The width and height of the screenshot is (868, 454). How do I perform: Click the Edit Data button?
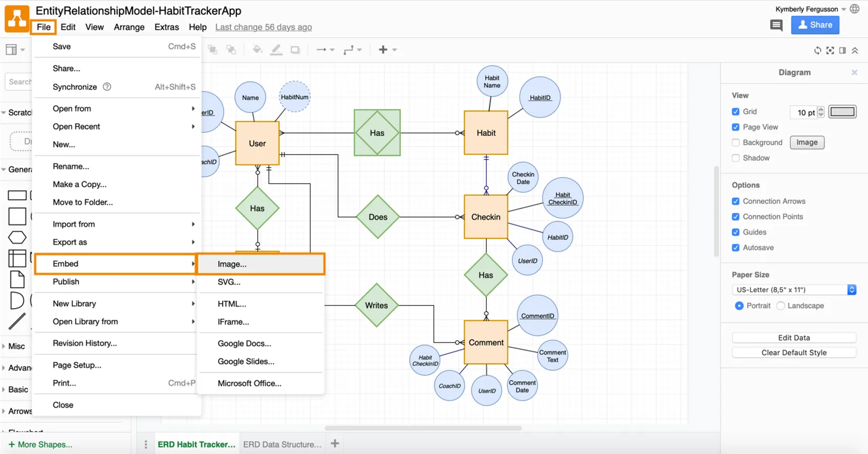pos(793,337)
